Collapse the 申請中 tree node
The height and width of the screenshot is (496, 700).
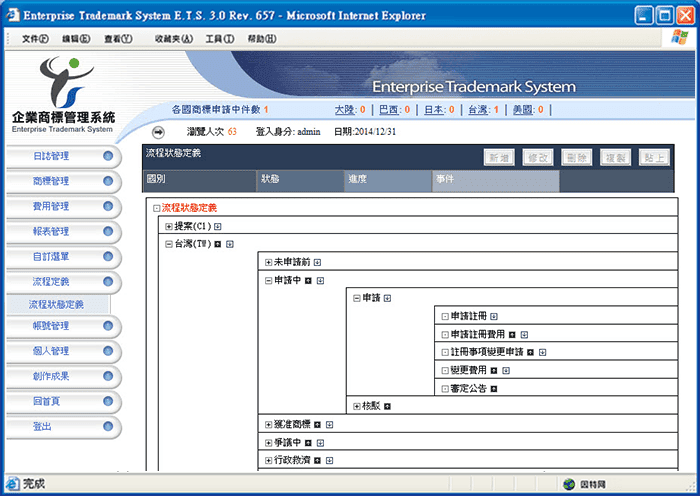coord(269,280)
